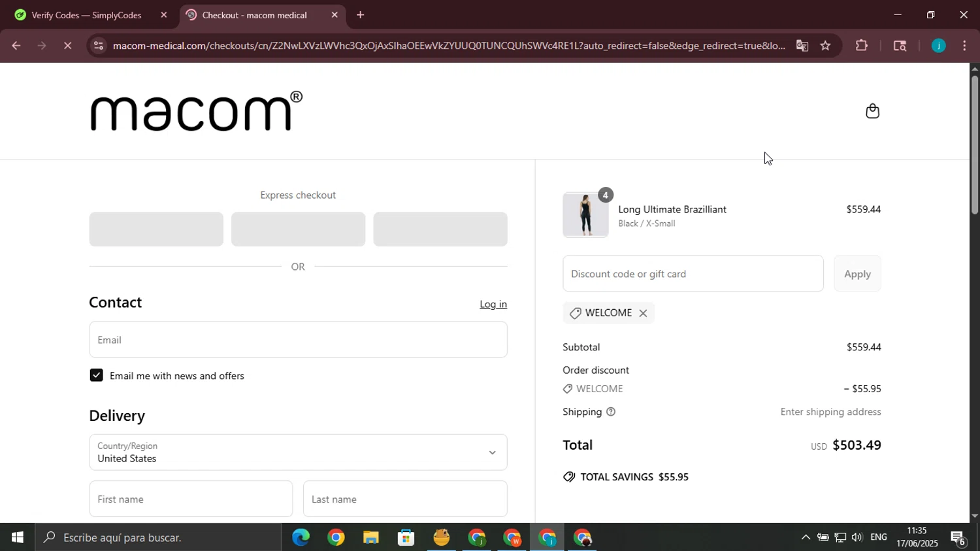Click the Long Ultimate Brazilliant product thumbnail

coord(585,215)
